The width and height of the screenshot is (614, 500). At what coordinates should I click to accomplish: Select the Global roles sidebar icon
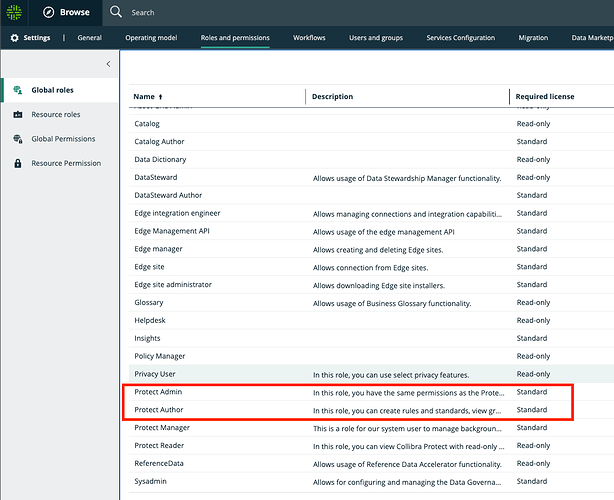pos(18,90)
